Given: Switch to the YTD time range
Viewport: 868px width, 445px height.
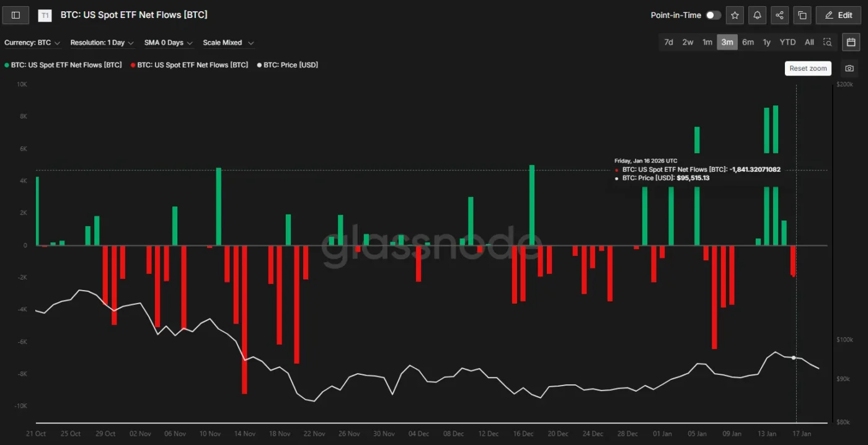Looking at the screenshot, I should tap(787, 42).
